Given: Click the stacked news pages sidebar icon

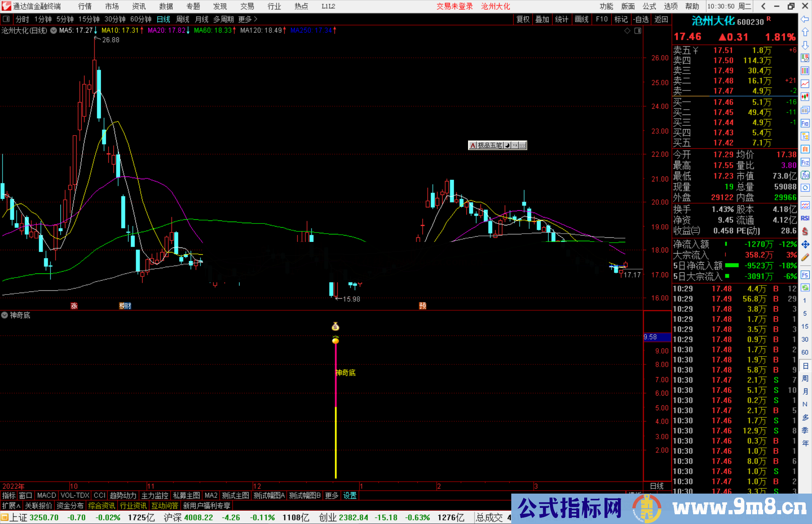Looking at the screenshot, I should pos(805,110).
